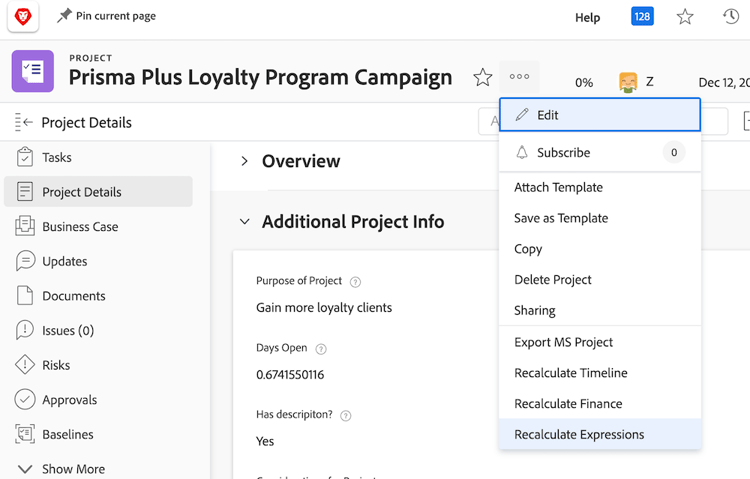Open the recent history clock icon

click(x=731, y=17)
